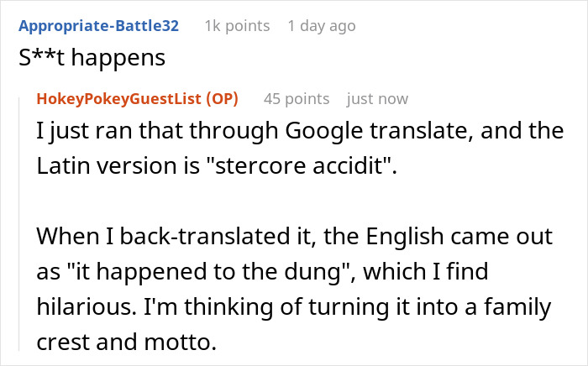Click the "1 day ago" timestamp
This screenshot has height=366, width=588.
(x=322, y=25)
